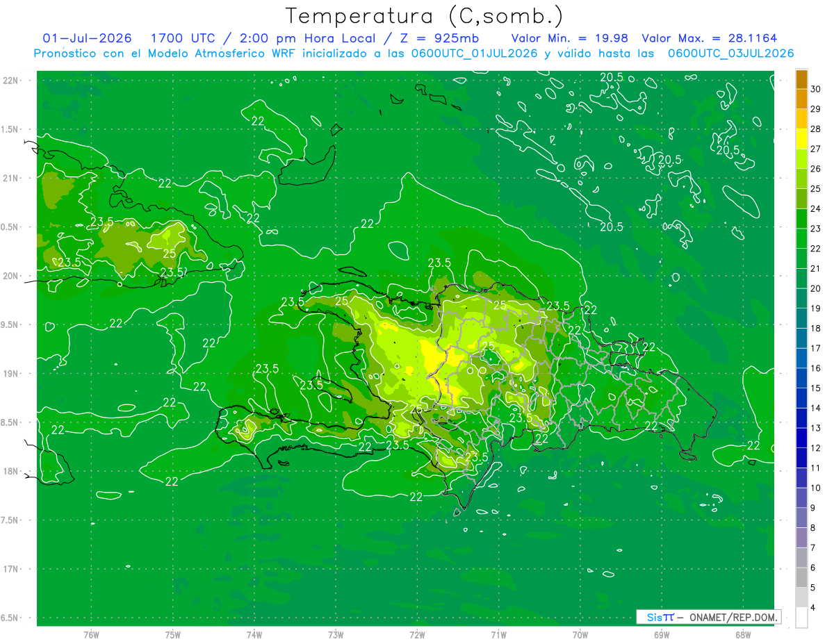Image resolution: width=834 pixels, height=644 pixels.
Task: Click the orange swatch between 29 and 30
Action: [801, 99]
